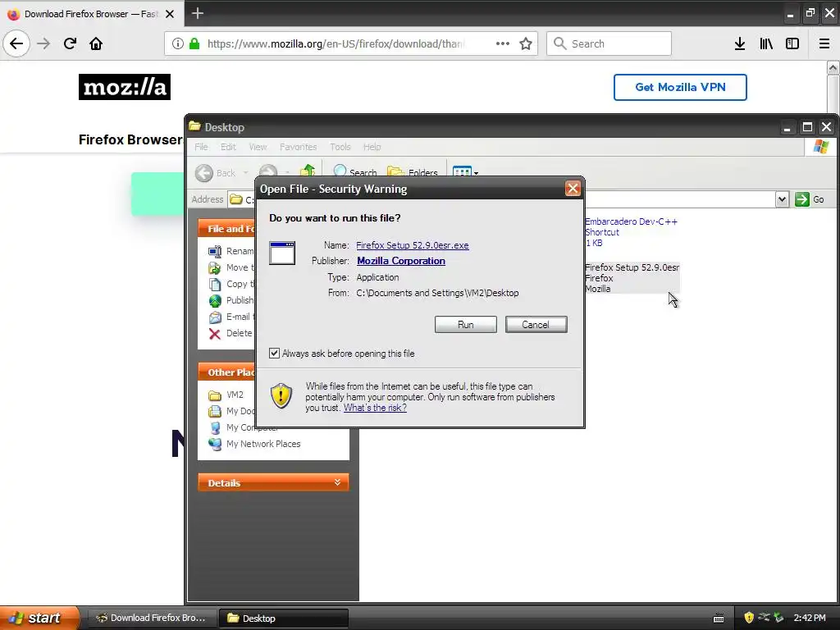Click the mozilla logo
Viewport: 840px width, 630px height.
coord(125,87)
